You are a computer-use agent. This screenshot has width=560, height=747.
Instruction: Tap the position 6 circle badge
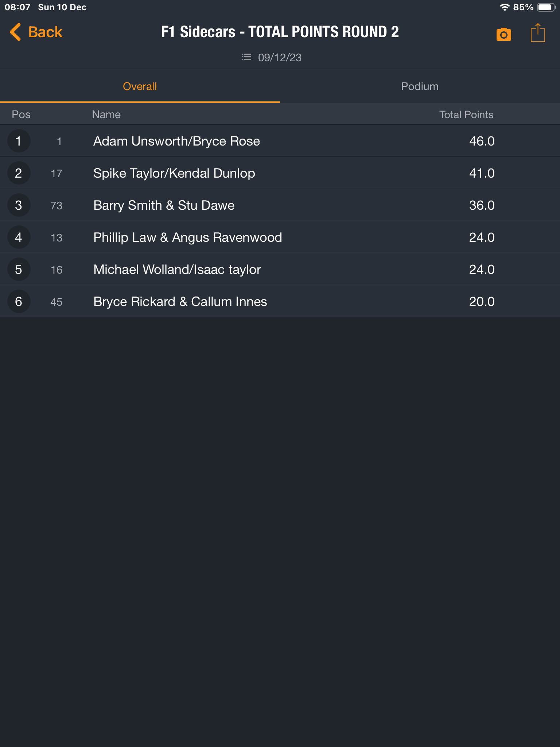[x=19, y=302]
